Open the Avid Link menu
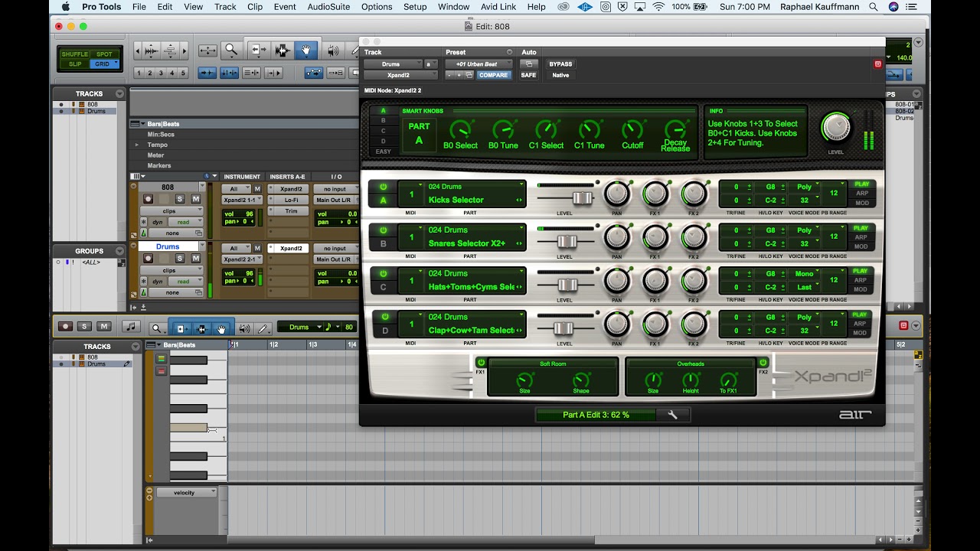 [x=498, y=7]
